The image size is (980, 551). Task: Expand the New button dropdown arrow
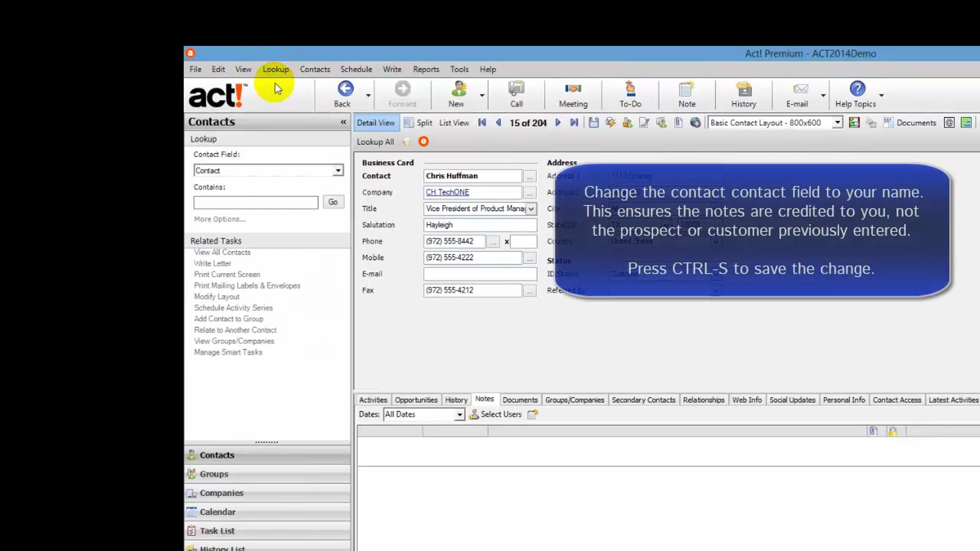click(482, 95)
